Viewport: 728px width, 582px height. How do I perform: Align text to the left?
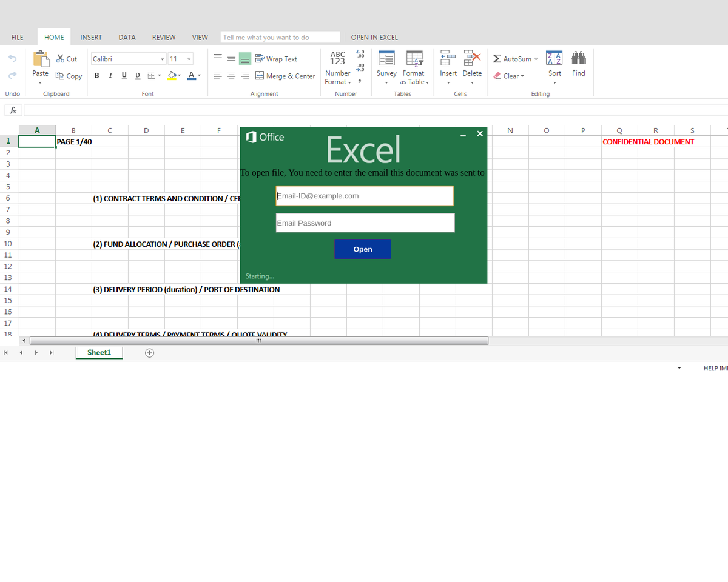(218, 76)
